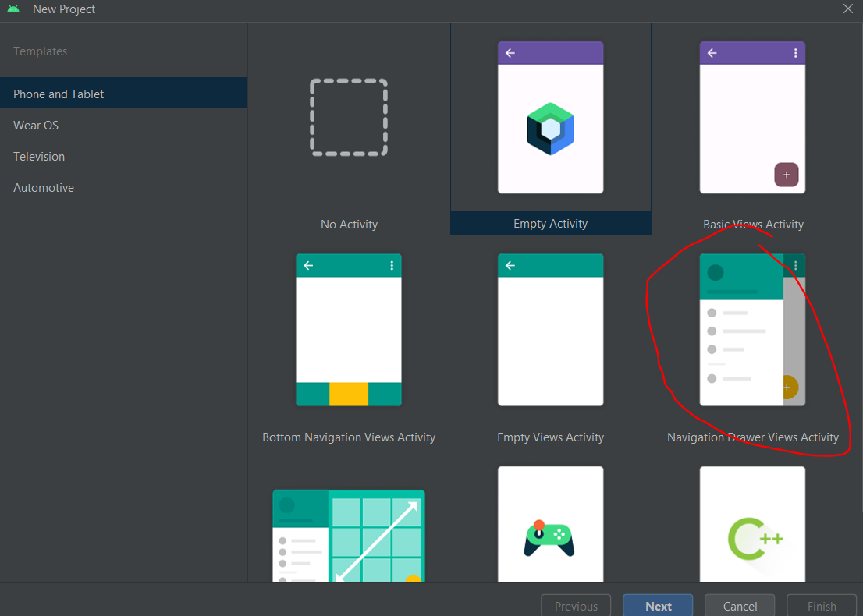Select the No Activity template thumbnail
The height and width of the screenshot is (616, 863).
pyautogui.click(x=348, y=117)
